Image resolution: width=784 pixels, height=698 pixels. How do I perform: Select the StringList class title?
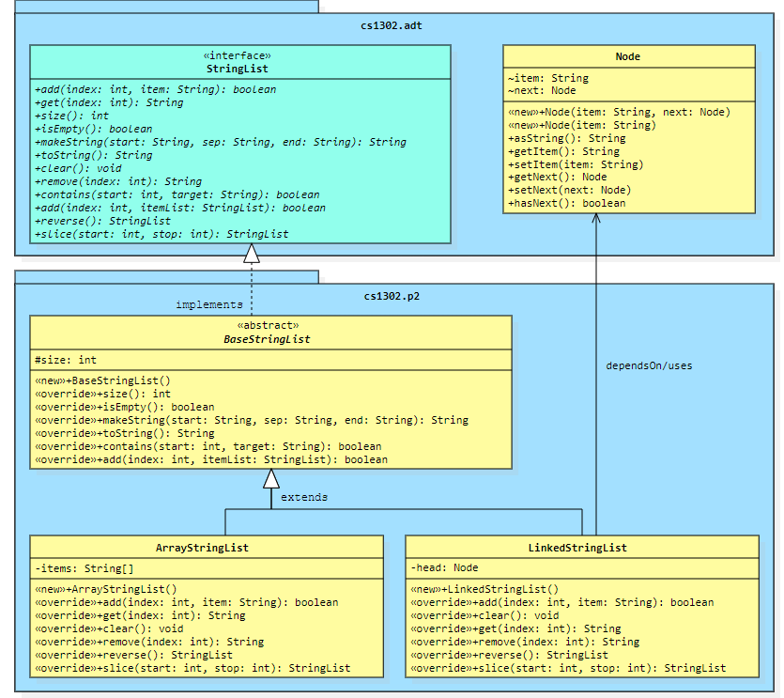238,67
